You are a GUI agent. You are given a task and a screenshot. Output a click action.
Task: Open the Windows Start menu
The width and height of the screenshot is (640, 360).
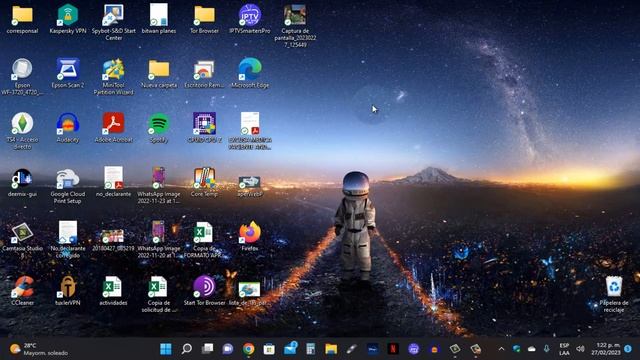coord(166,349)
